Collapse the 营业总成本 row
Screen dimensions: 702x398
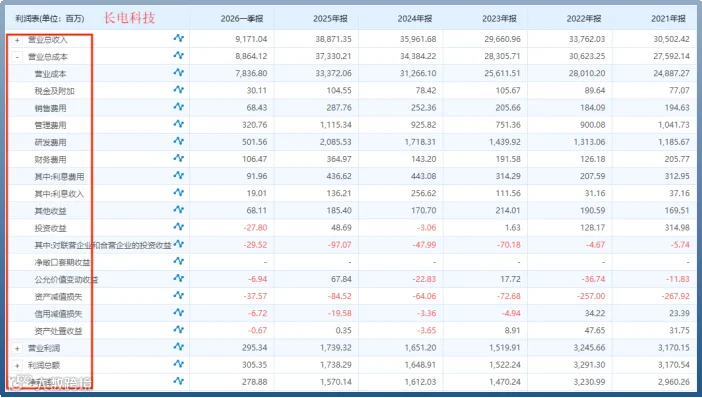[17, 57]
